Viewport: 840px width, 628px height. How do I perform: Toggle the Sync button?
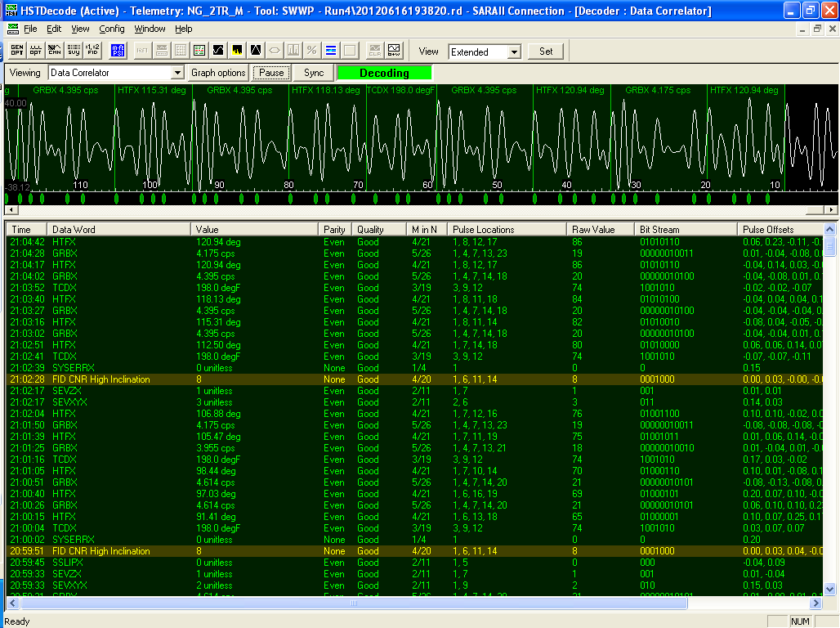click(x=314, y=73)
